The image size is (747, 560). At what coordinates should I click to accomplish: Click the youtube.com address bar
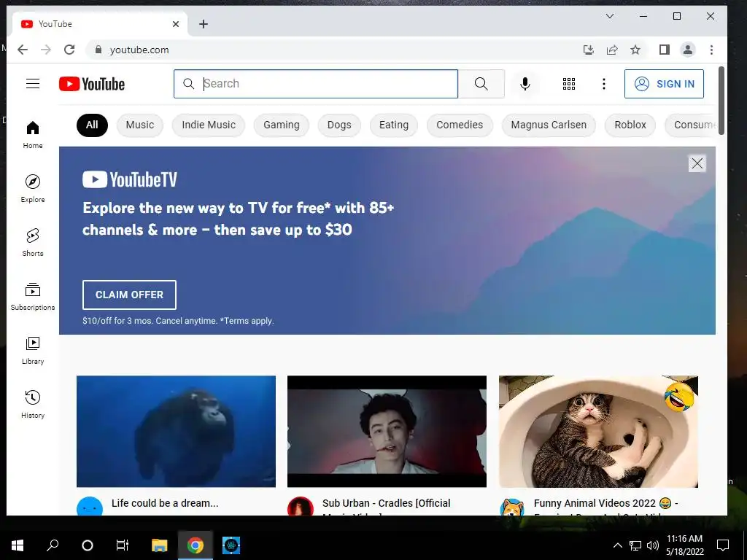coord(333,50)
